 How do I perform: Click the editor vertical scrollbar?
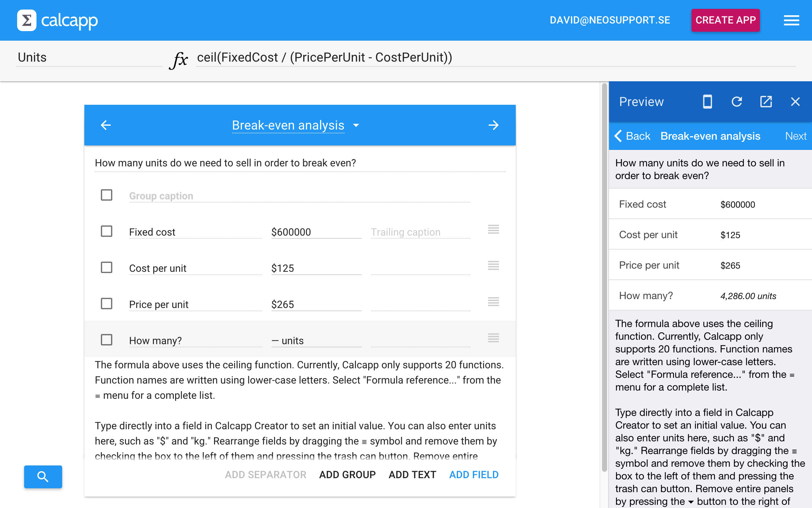[x=604, y=277]
